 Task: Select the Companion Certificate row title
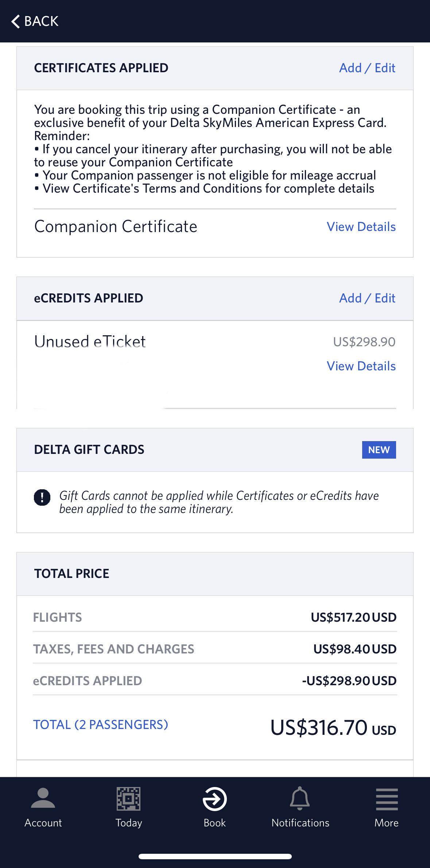click(x=116, y=227)
